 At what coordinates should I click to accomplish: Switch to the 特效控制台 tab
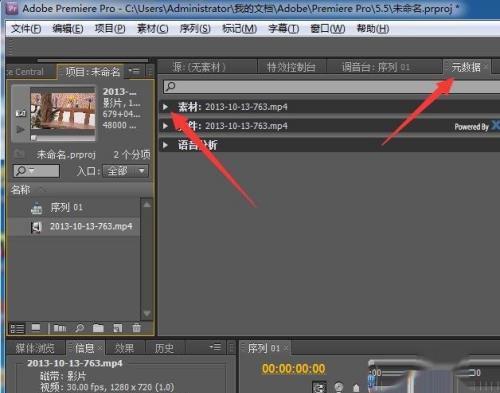click(291, 67)
